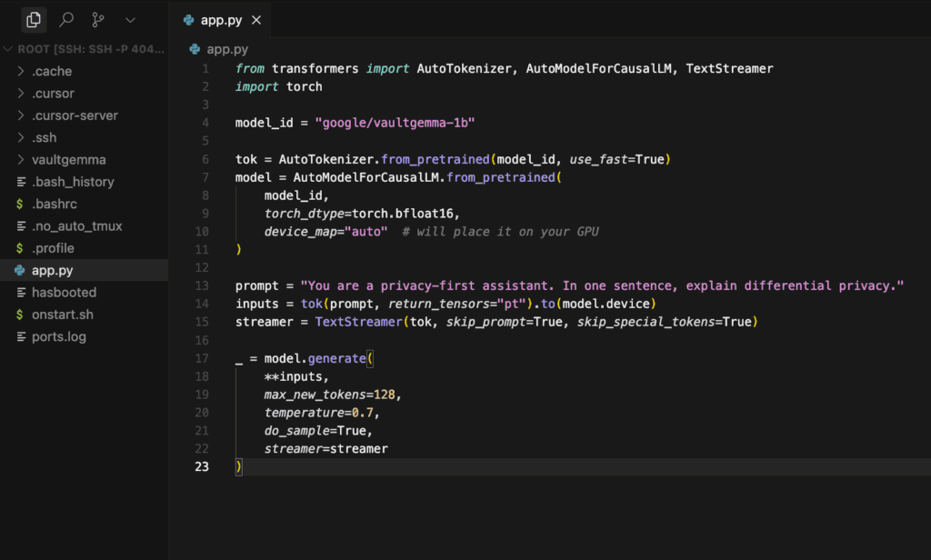The image size is (931, 560).
Task: Click the lines icon beside ports.log
Action: (22, 336)
